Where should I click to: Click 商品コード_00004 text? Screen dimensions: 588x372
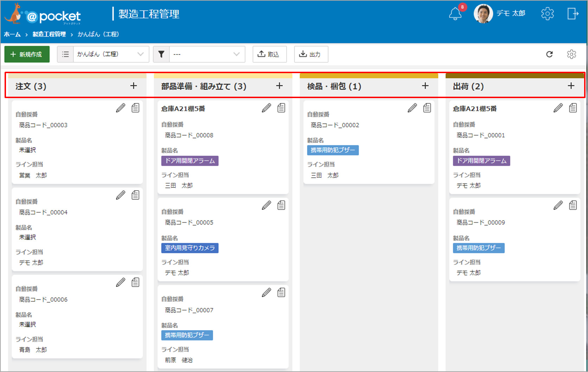(x=43, y=212)
